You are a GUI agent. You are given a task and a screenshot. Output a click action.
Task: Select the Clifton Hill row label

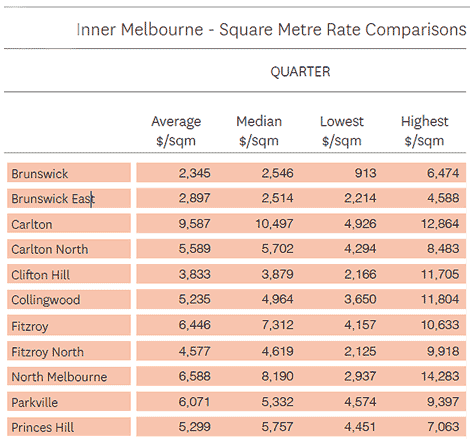coord(69,274)
